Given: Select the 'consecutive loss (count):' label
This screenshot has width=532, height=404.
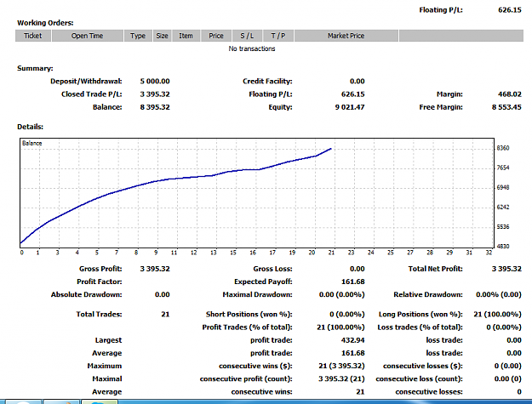Looking at the screenshot, I should [x=420, y=378].
